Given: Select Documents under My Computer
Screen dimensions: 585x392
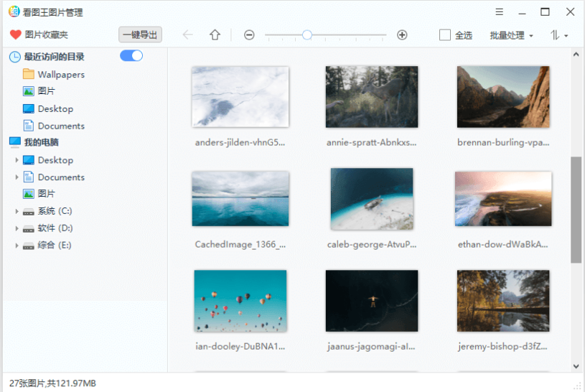Looking at the screenshot, I should (61, 177).
